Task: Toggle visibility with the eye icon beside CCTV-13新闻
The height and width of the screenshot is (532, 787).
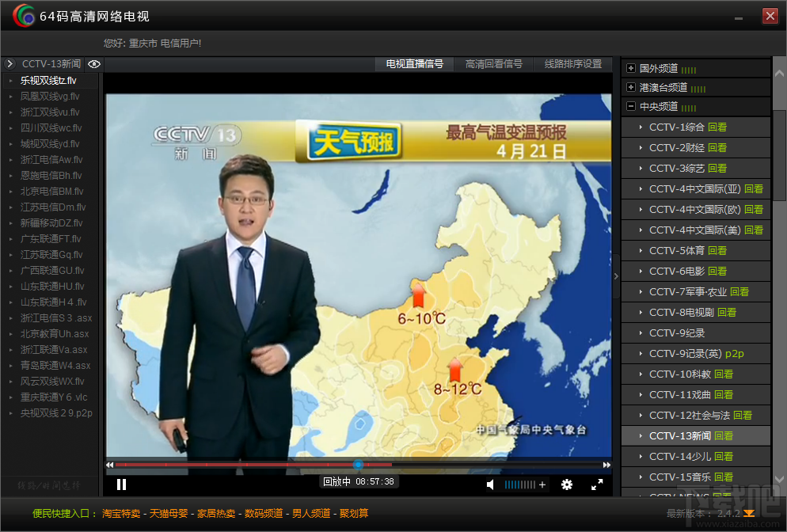Action: click(93, 64)
